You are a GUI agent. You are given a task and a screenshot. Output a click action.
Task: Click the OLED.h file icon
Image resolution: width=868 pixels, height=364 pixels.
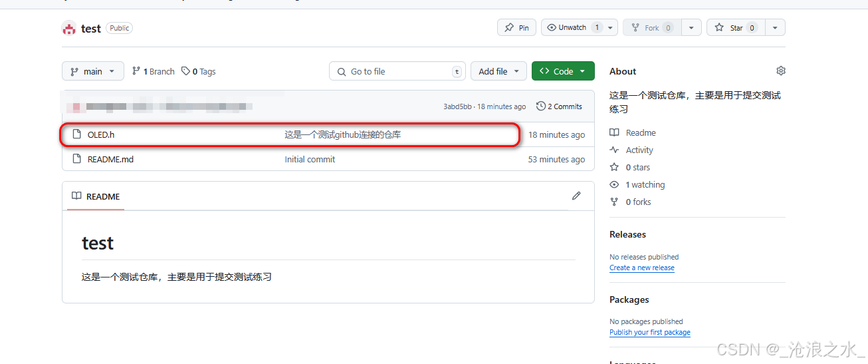pos(76,134)
